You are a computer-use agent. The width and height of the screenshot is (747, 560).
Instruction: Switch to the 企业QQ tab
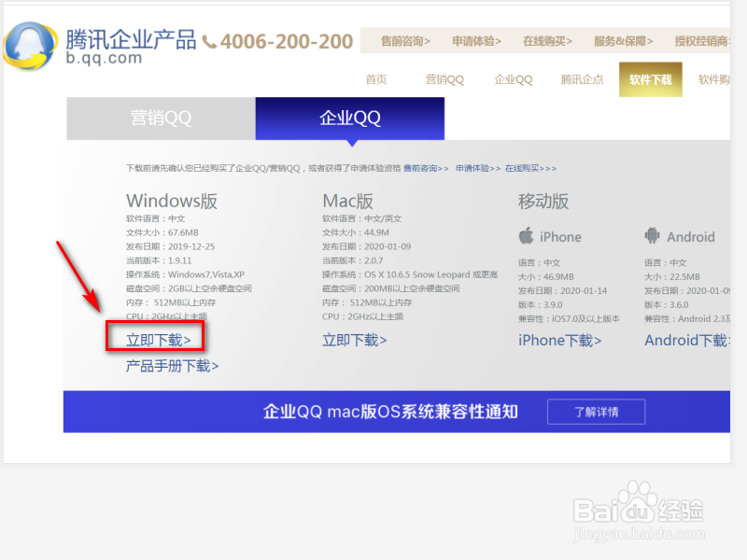[350, 119]
